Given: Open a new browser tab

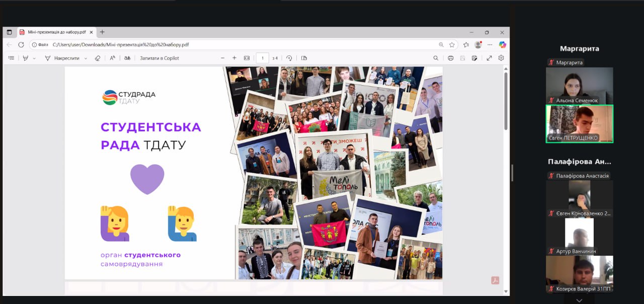Looking at the screenshot, I should coord(102,32).
